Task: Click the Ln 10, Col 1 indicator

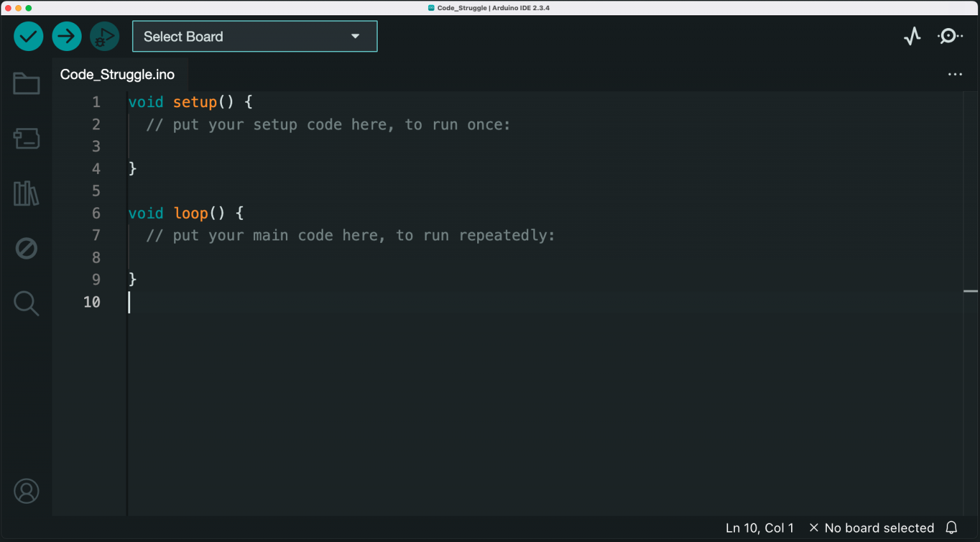Action: (759, 527)
